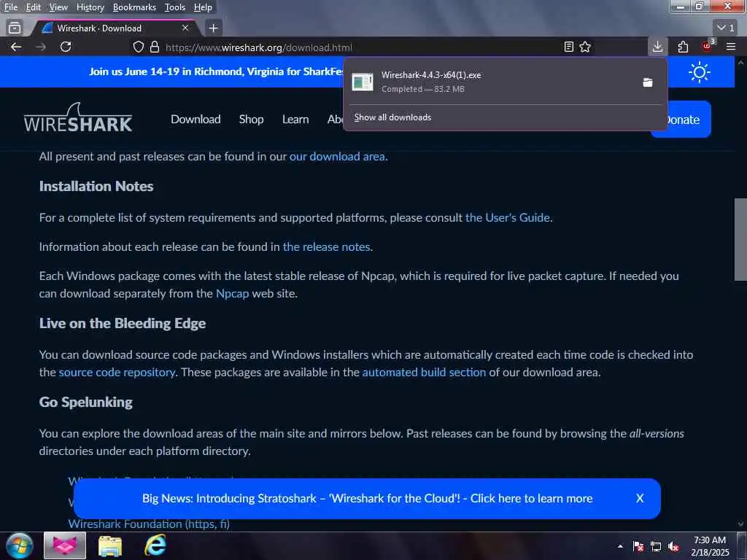Open the pink cat app on taskbar
747x560 pixels.
click(65, 545)
